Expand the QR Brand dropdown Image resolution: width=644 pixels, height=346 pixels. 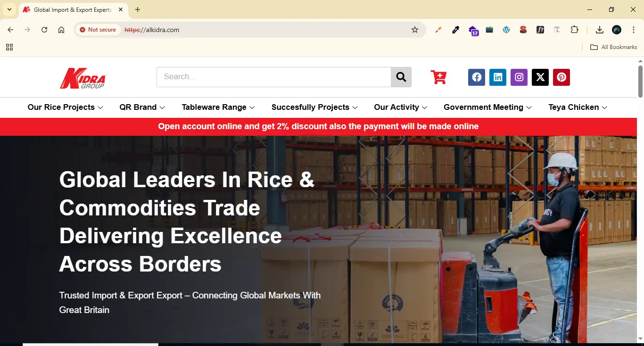(142, 107)
